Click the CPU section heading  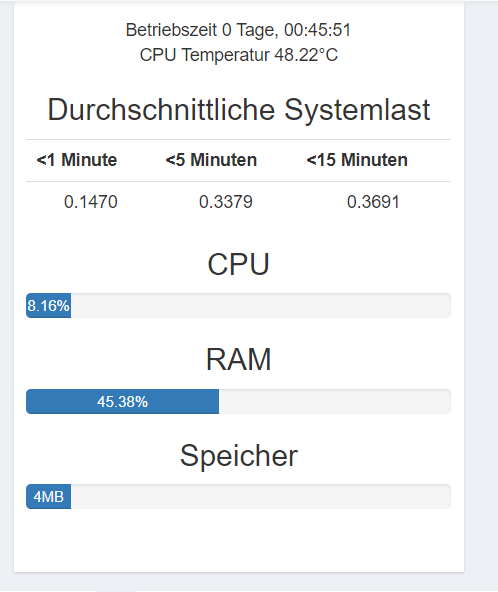pyautogui.click(x=239, y=264)
